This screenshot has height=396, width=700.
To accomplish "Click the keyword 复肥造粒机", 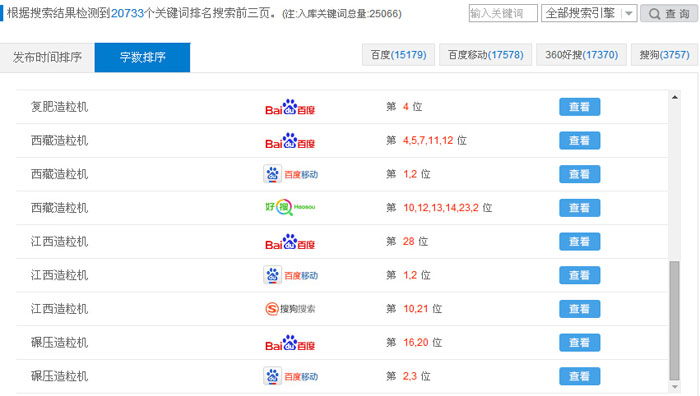I will (59, 107).
